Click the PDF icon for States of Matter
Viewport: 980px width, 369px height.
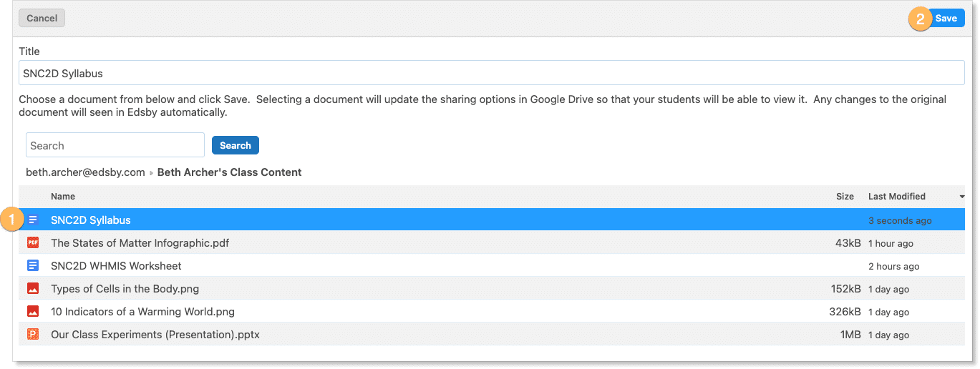click(x=33, y=243)
